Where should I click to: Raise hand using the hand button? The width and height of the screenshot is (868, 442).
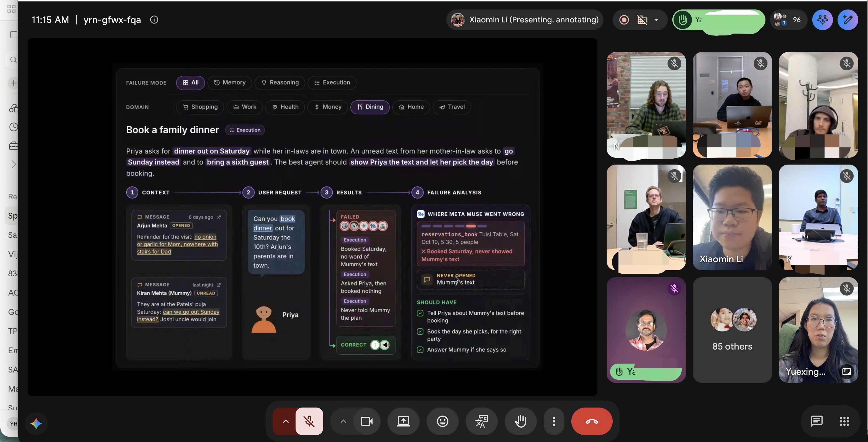coord(520,421)
